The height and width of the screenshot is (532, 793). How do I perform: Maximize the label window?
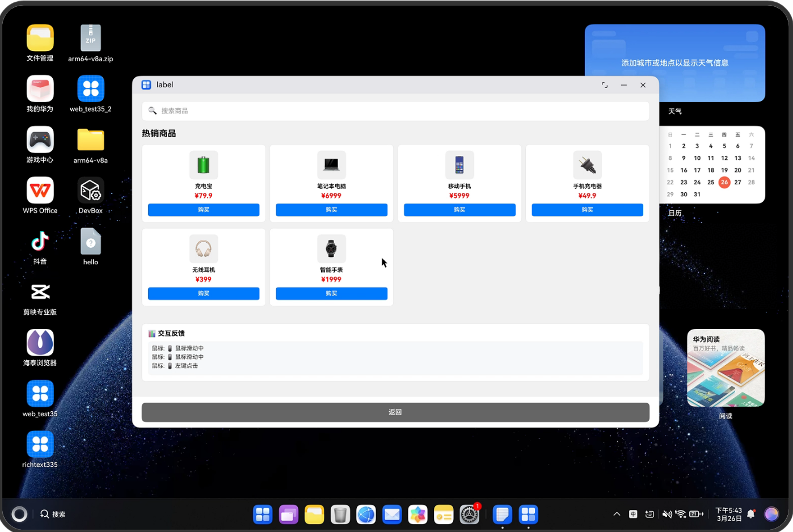(604, 85)
